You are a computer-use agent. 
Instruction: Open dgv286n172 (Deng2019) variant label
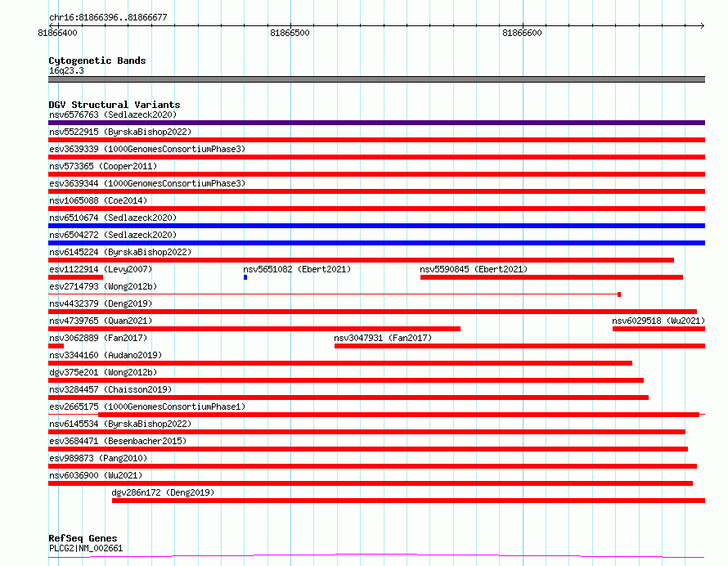pos(163,492)
